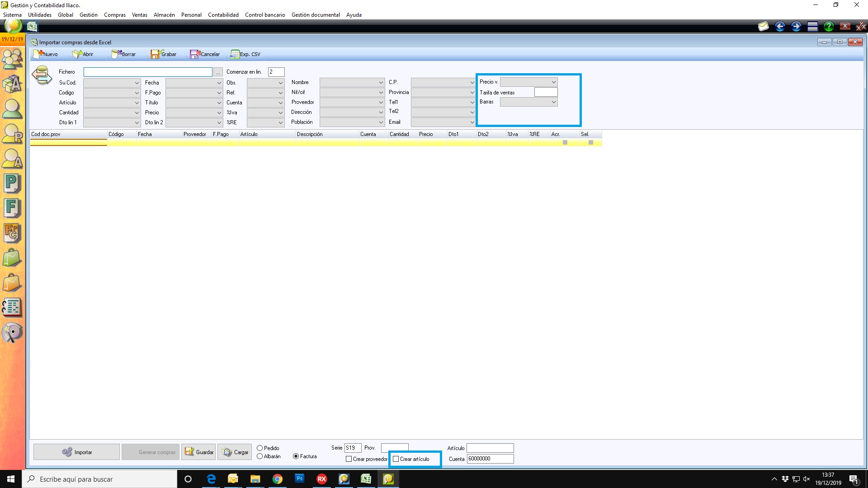
Task: Click the Windows Start button
Action: click(x=11, y=479)
